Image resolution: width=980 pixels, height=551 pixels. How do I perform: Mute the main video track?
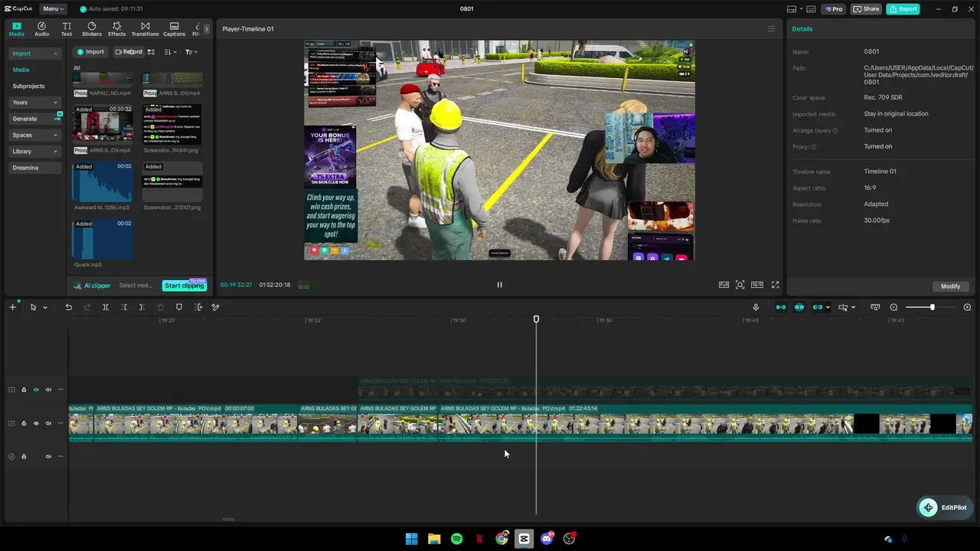click(48, 423)
